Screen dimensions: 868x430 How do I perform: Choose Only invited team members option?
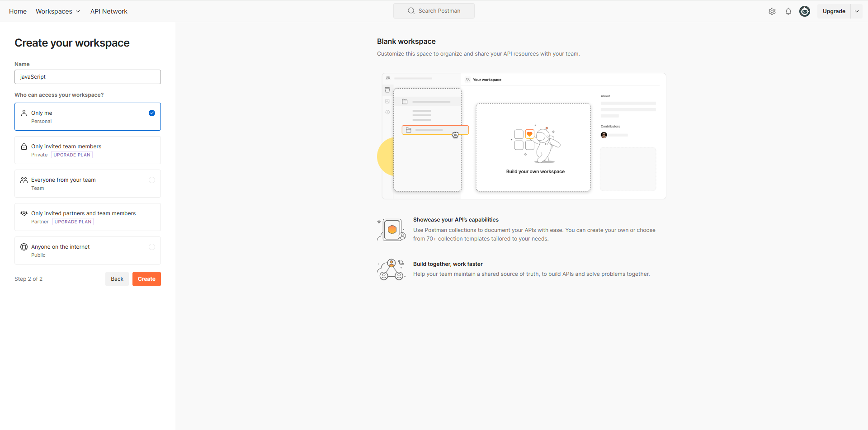(88, 150)
